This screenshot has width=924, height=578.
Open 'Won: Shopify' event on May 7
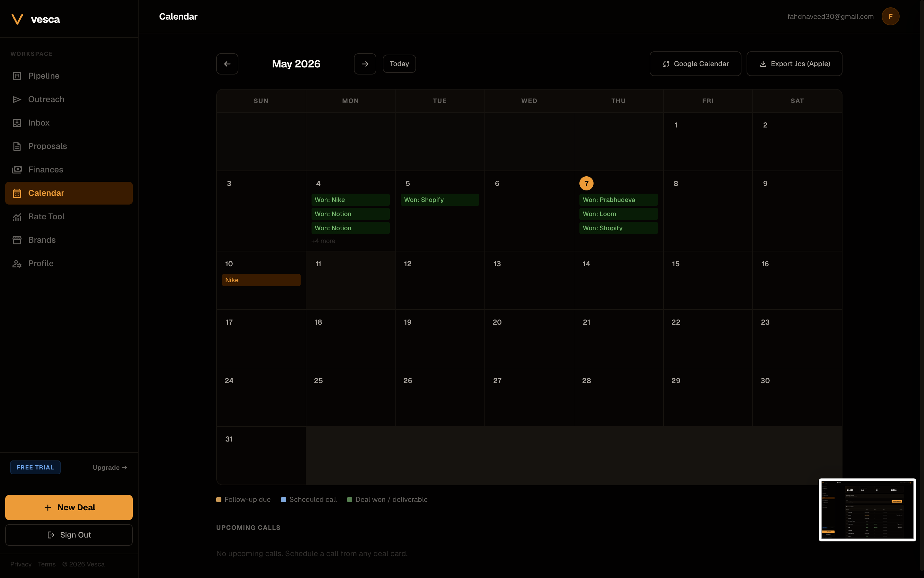(x=619, y=228)
